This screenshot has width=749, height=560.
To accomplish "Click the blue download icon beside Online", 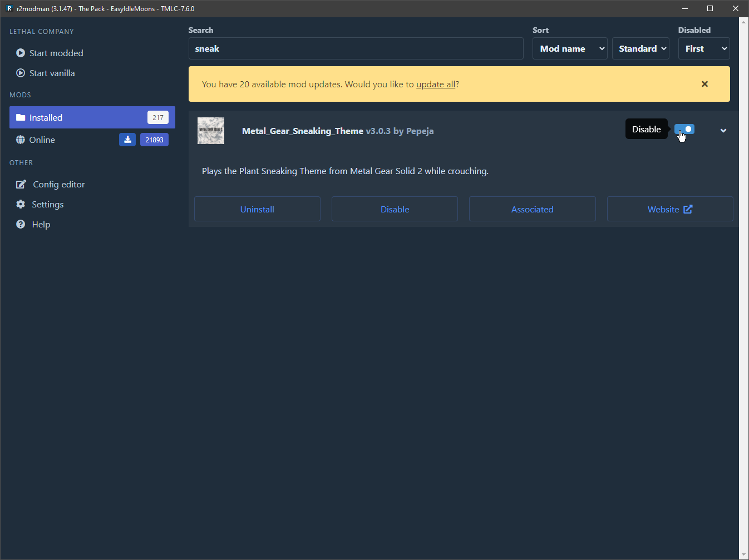I will coord(127,140).
